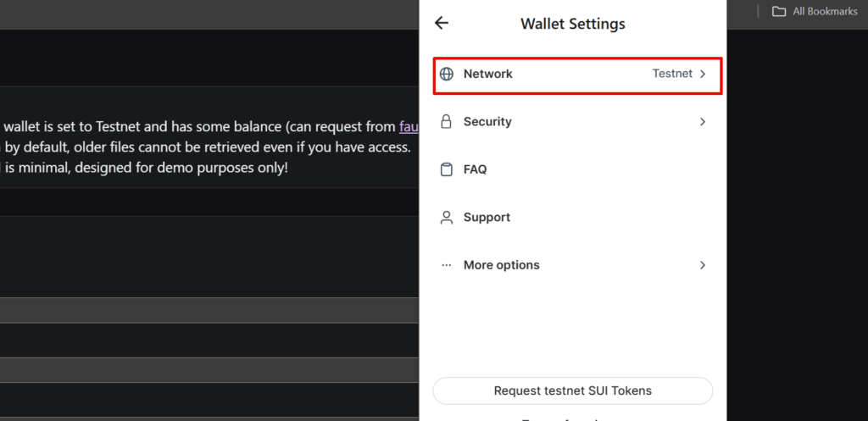Viewport: 868px width, 421px height.
Task: Click the globe icon beside Network
Action: coord(446,75)
